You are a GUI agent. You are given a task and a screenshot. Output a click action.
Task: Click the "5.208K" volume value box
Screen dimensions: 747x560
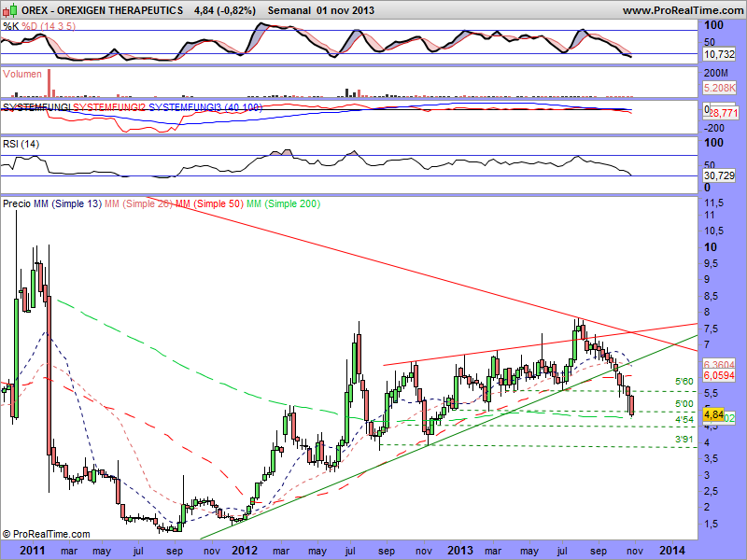(x=719, y=88)
